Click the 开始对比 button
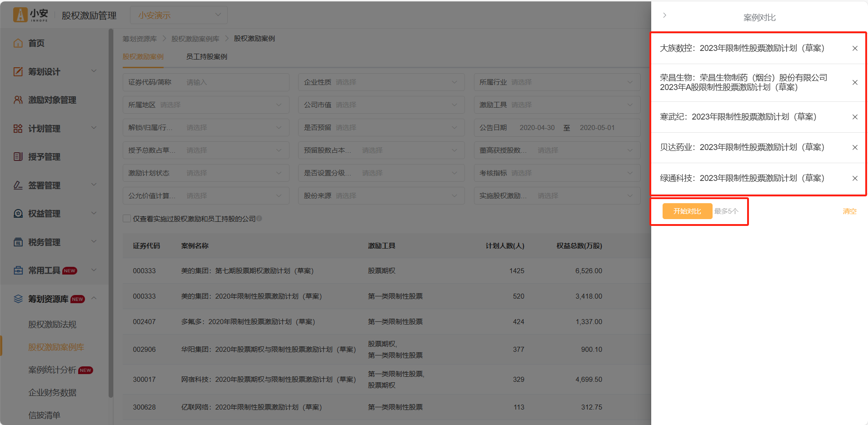Viewport: 868px width, 425px height. [687, 211]
